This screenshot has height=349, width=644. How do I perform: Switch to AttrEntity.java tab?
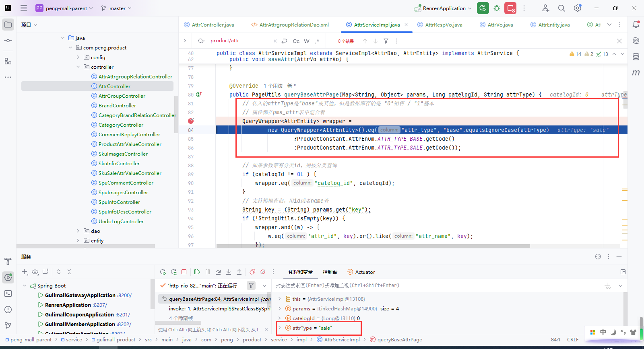550,25
